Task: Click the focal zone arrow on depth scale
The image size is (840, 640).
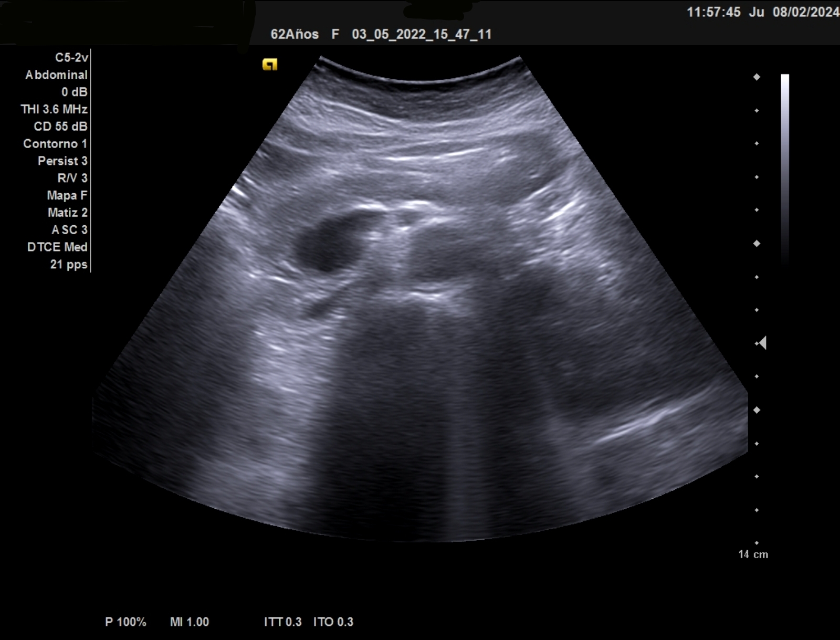Action: [762, 343]
